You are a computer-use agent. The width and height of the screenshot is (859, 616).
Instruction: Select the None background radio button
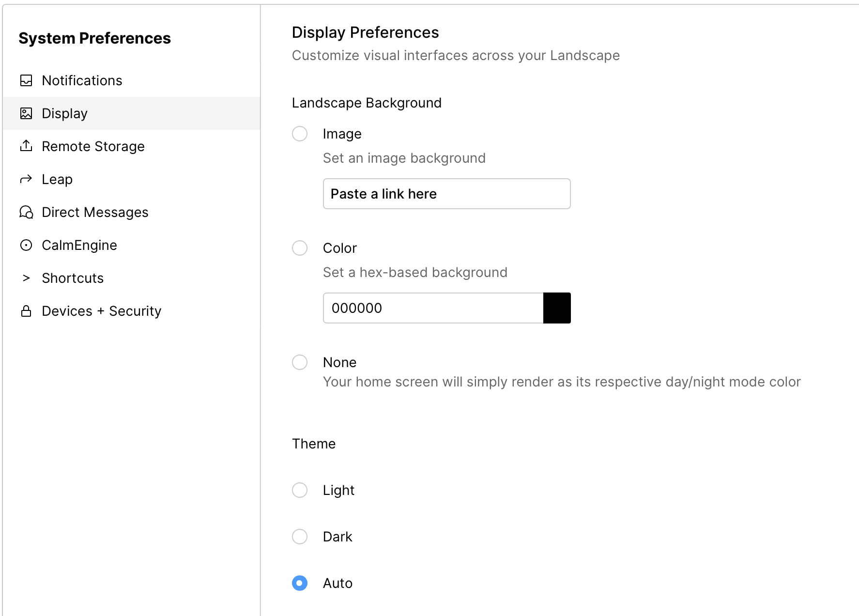point(300,362)
